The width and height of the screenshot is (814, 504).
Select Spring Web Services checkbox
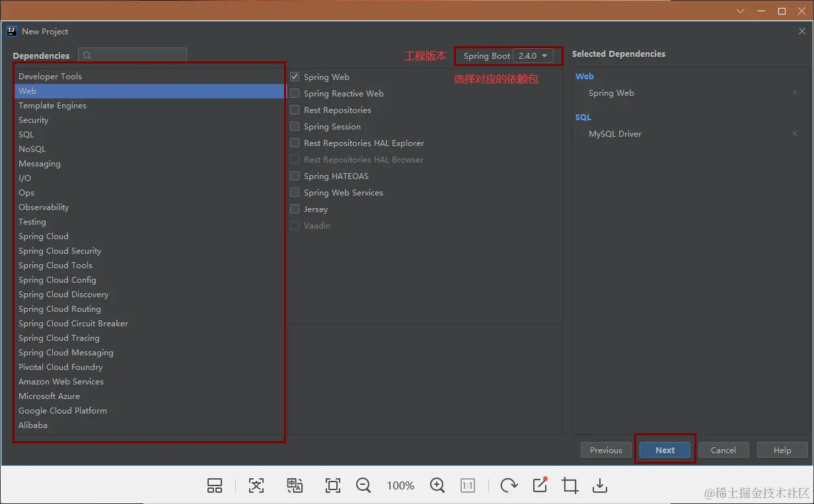coord(295,192)
